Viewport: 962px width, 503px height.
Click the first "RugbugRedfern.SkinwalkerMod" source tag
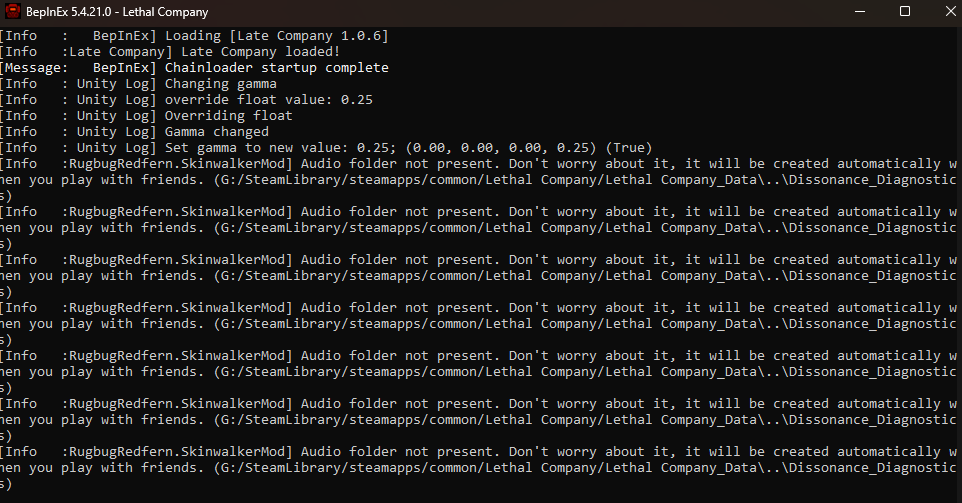(x=178, y=164)
